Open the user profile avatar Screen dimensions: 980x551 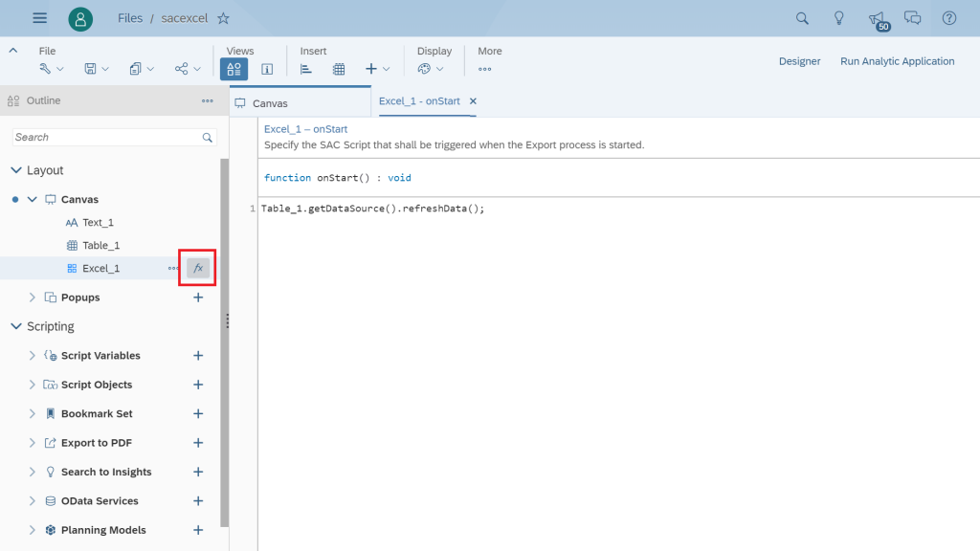point(80,19)
